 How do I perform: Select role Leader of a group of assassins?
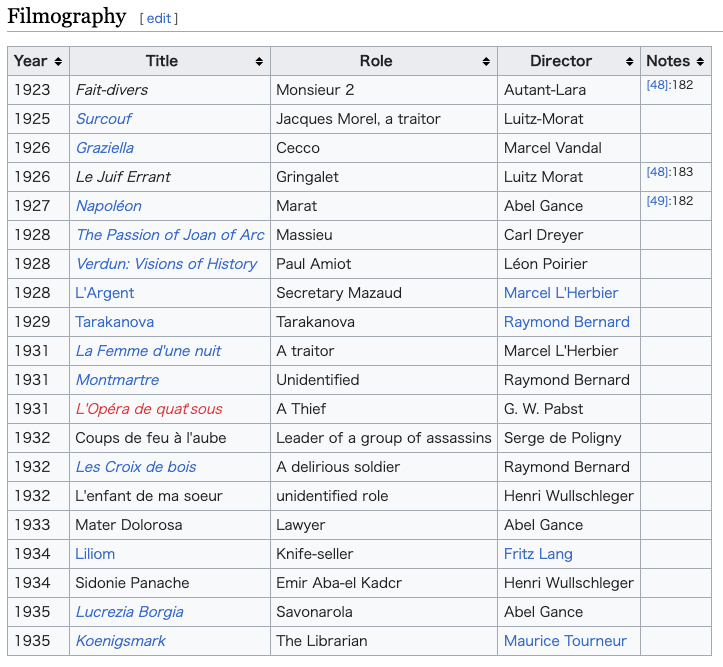click(x=384, y=438)
